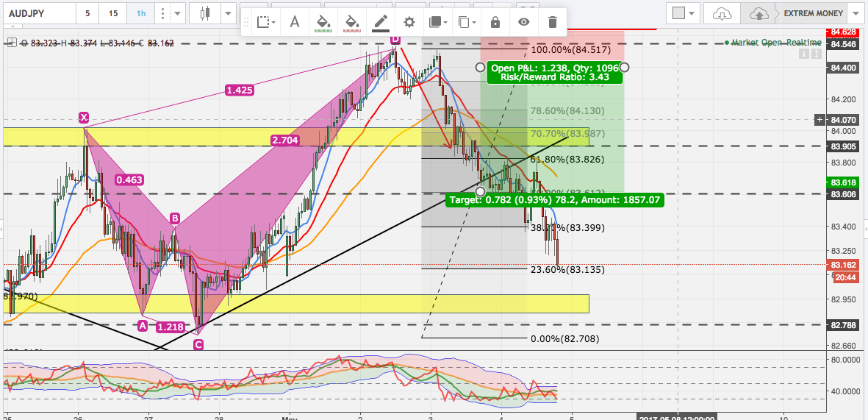Select the 15 minute timeframe
This screenshot has height=420, width=868.
pos(112,13)
